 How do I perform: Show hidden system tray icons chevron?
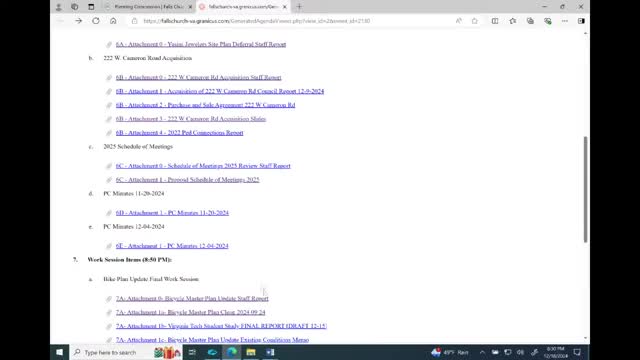coord(482,352)
